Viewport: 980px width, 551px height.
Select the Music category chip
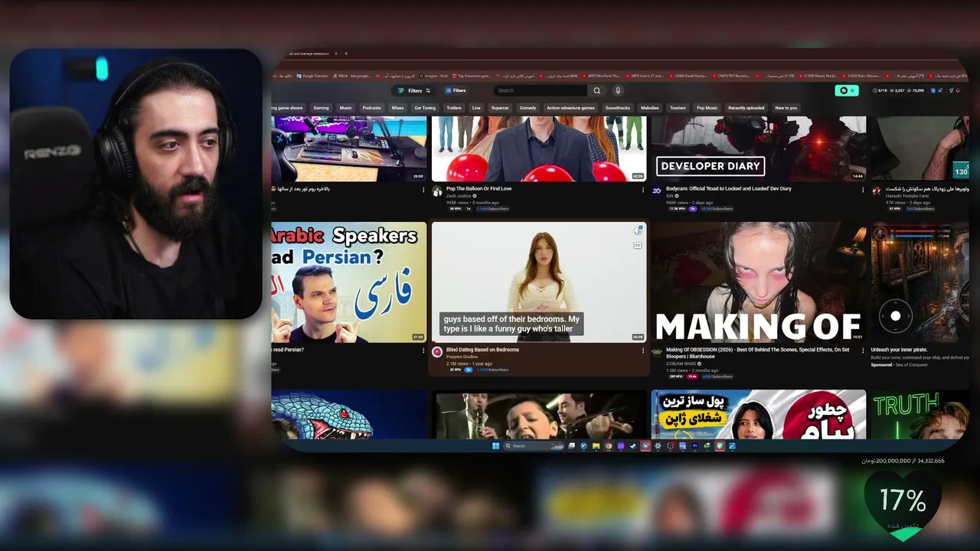tap(346, 108)
